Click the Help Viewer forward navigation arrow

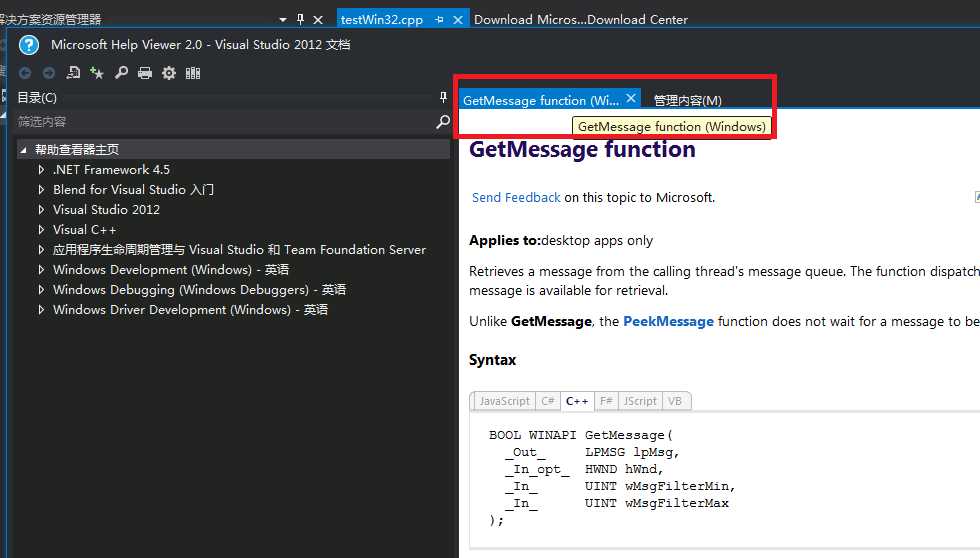point(49,73)
